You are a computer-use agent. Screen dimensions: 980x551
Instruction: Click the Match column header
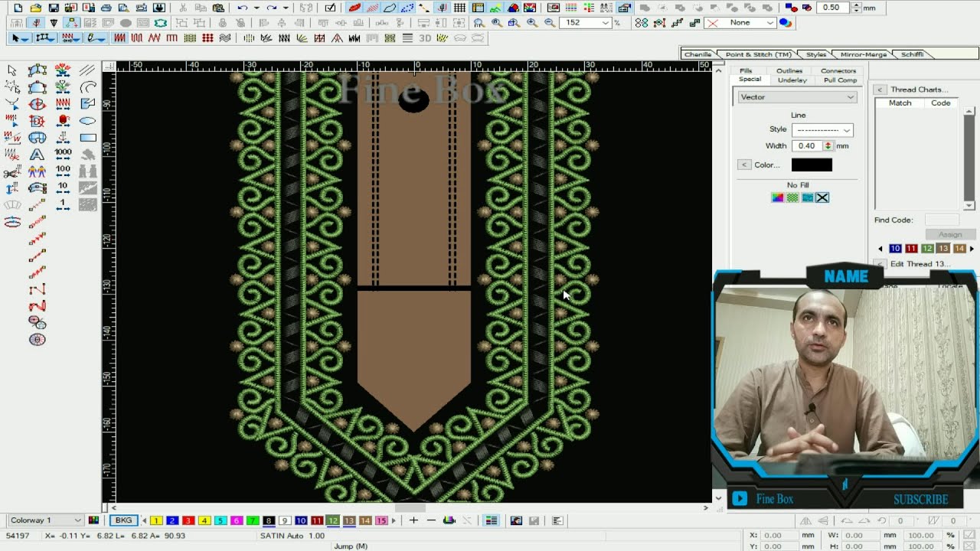pyautogui.click(x=900, y=103)
